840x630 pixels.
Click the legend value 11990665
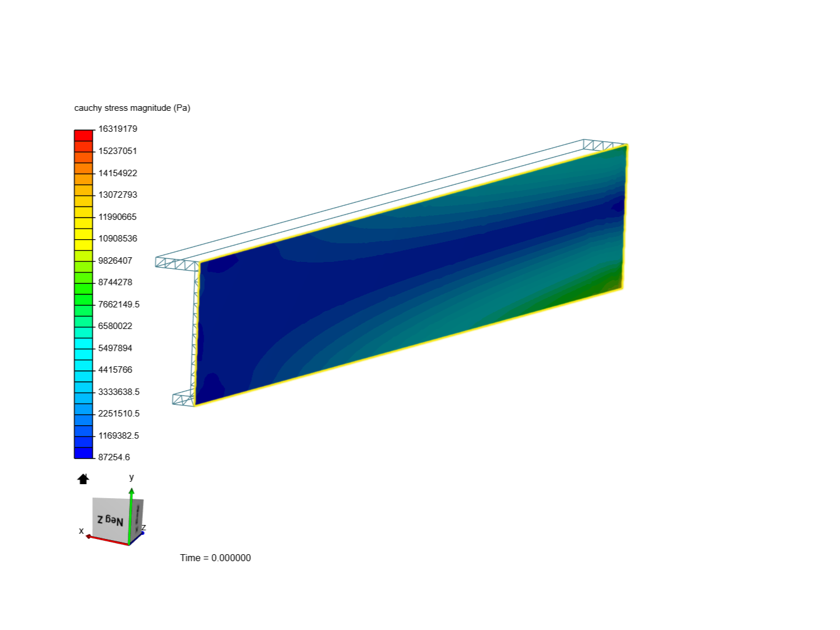[x=118, y=217]
